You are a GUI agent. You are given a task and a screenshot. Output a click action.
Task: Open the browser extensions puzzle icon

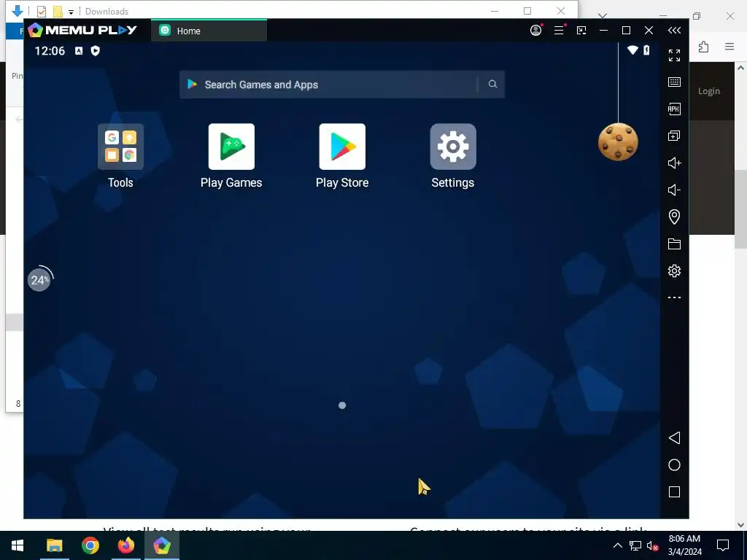[x=704, y=46]
